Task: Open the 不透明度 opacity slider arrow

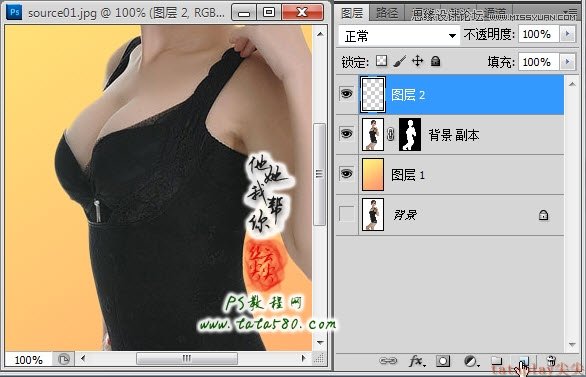Action: 568,34
